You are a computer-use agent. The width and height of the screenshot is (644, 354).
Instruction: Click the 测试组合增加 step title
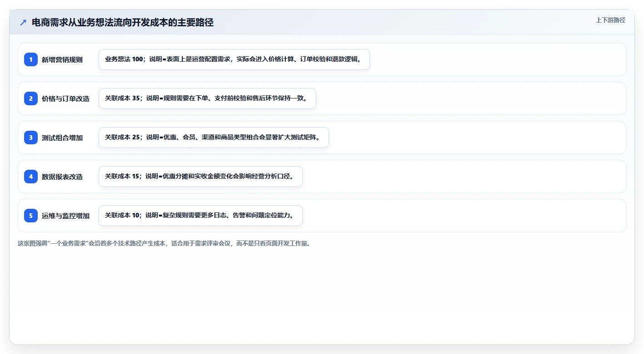(x=62, y=138)
